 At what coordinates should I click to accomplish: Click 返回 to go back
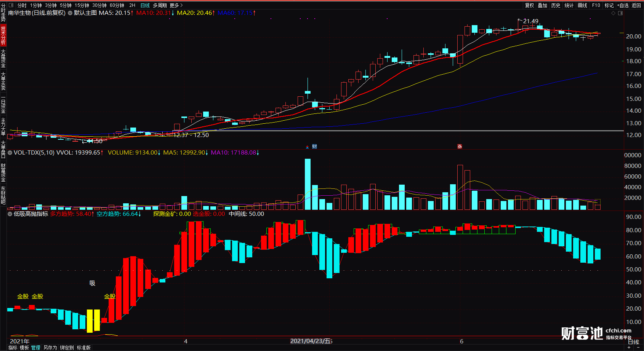(x=636, y=5)
